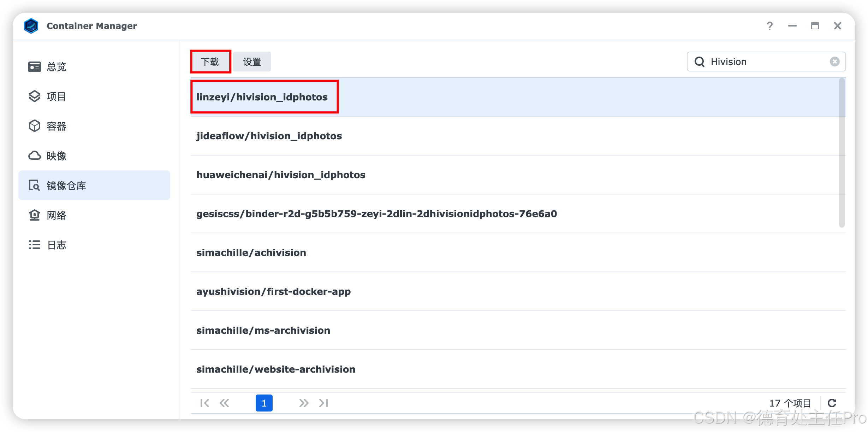Go to the last page of results
The height and width of the screenshot is (432, 868).
click(323, 403)
